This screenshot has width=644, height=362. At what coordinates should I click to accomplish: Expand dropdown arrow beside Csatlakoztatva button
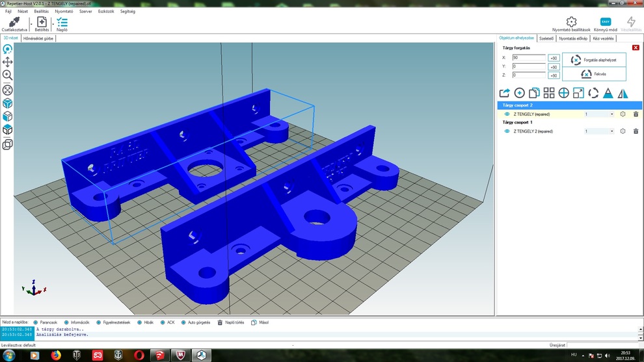tap(31, 24)
